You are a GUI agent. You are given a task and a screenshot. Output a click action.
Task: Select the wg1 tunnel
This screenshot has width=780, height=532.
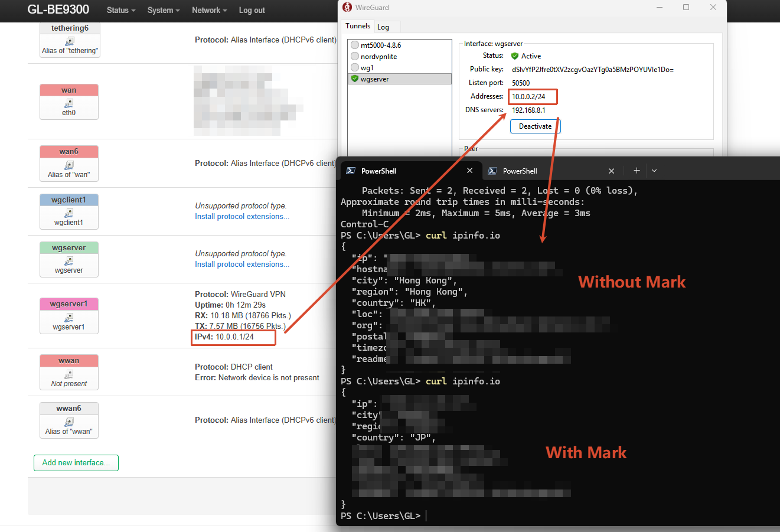(400, 67)
